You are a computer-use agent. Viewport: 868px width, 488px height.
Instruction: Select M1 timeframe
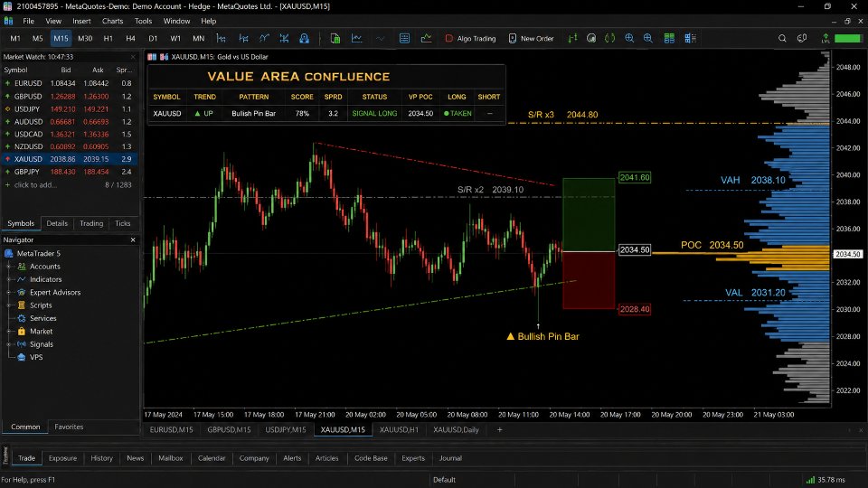point(15,38)
